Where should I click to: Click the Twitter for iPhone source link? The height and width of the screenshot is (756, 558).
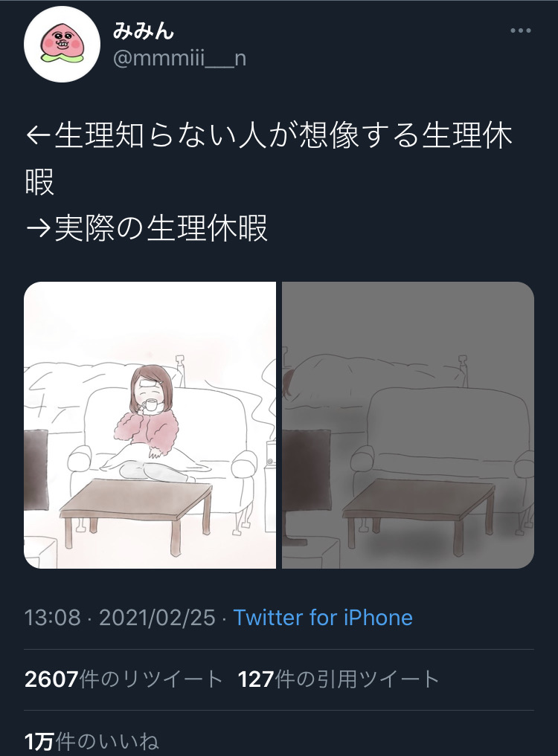323,618
